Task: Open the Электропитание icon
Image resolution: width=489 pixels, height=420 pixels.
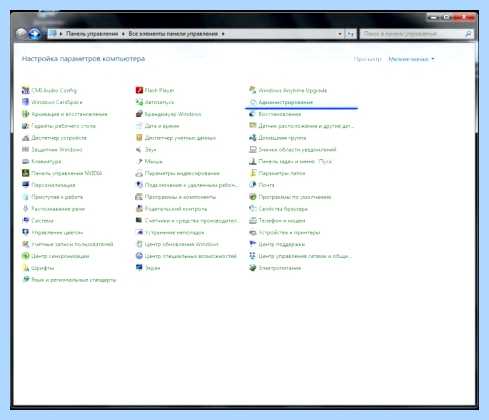Action: 253,268
